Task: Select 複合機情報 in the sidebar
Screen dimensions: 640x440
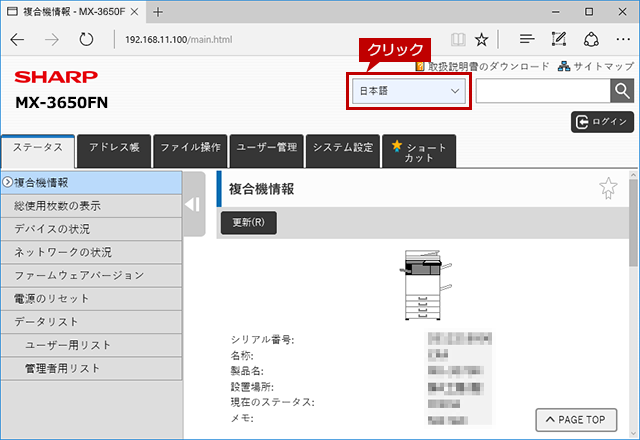Action: (x=91, y=182)
